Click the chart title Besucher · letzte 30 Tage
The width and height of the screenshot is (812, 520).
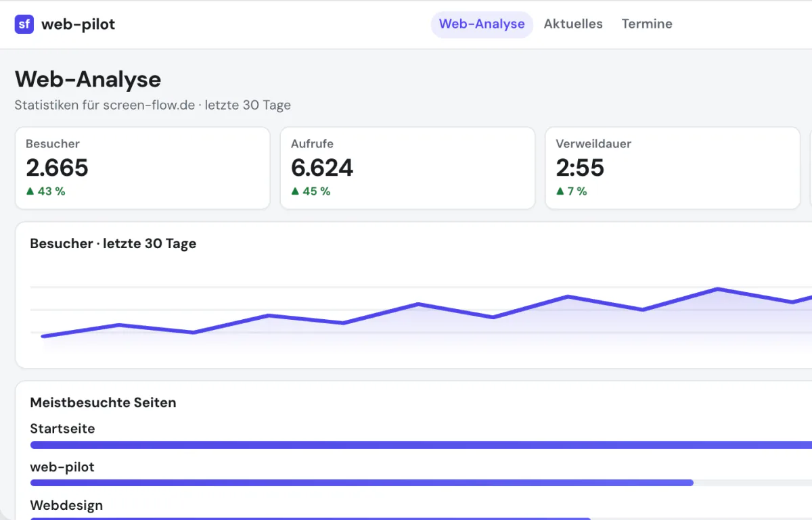pyautogui.click(x=113, y=243)
